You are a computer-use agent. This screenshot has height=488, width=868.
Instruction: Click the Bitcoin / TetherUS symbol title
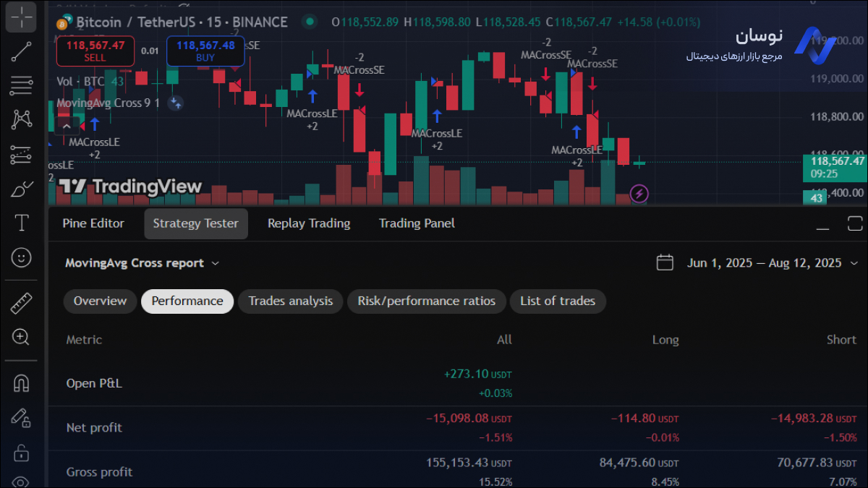coord(182,22)
